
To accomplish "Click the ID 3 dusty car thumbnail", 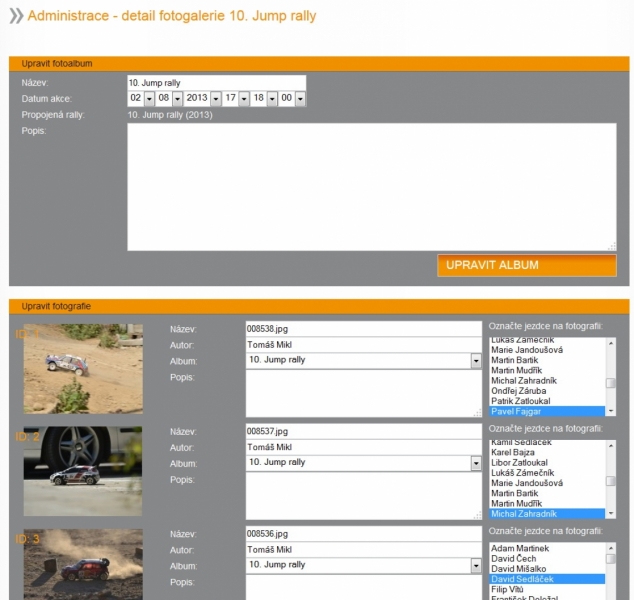I will coord(83,564).
